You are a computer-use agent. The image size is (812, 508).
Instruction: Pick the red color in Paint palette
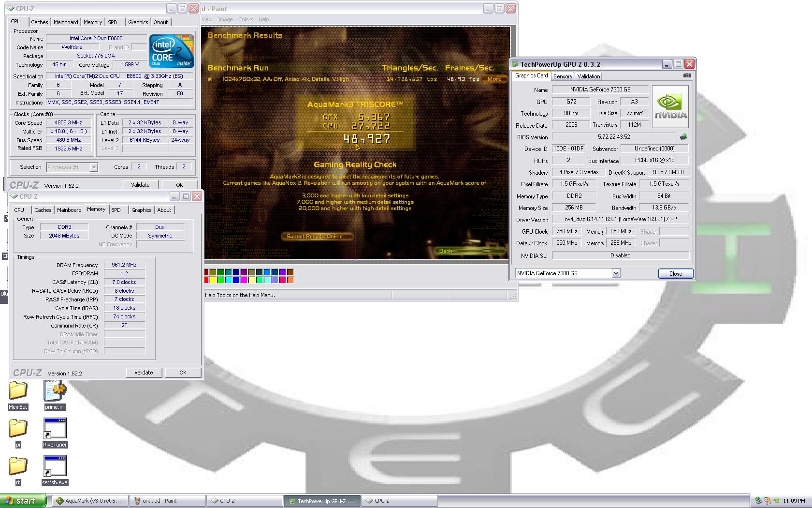(206, 280)
